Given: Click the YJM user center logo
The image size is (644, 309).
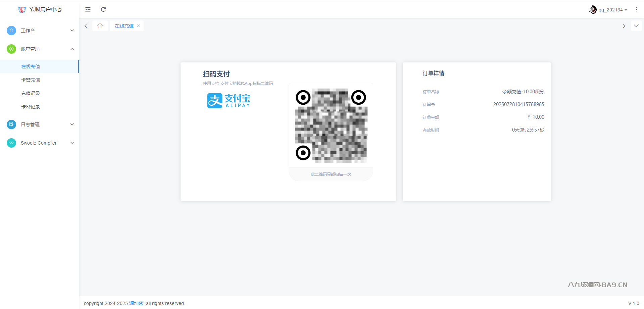Looking at the screenshot, I should tap(22, 10).
